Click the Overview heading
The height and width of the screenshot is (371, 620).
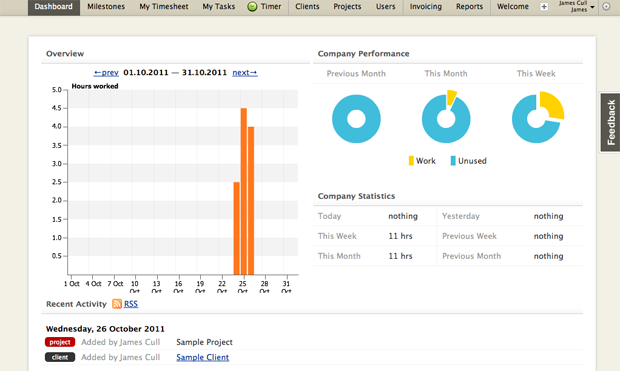pos(65,54)
